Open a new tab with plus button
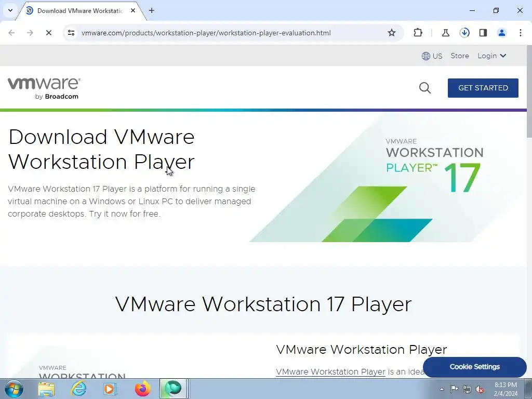Viewport: 532px width, 399px height. point(152,10)
